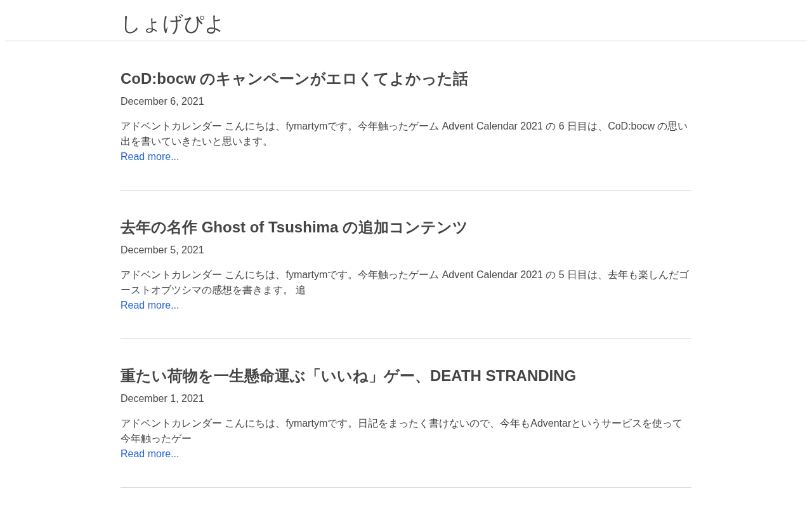This screenshot has height=508, width=812.
Task: Open the しょげぴよ blog home title
Action: tap(172, 24)
